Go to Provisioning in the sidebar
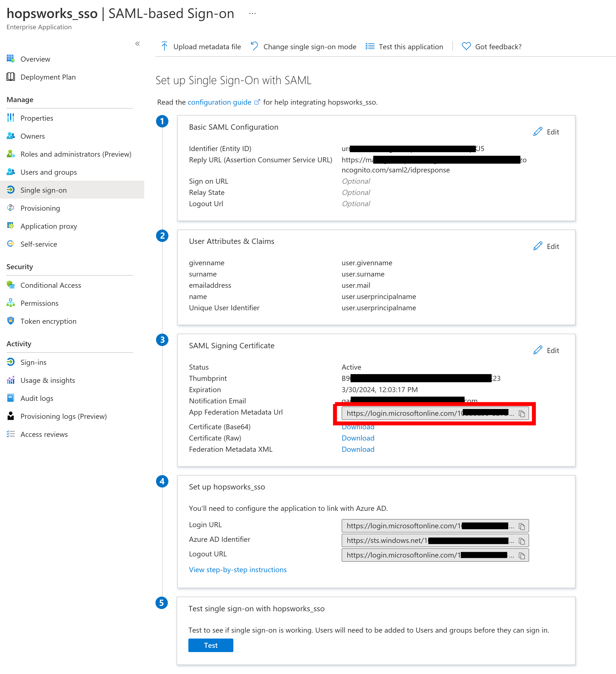Viewport: 616px width, 674px height. tap(40, 208)
